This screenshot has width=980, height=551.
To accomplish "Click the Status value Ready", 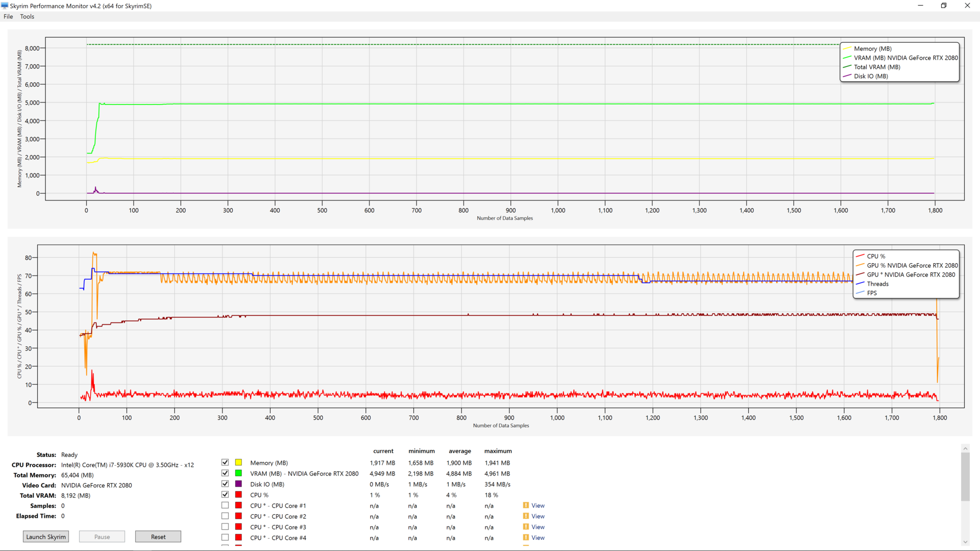I will point(69,455).
